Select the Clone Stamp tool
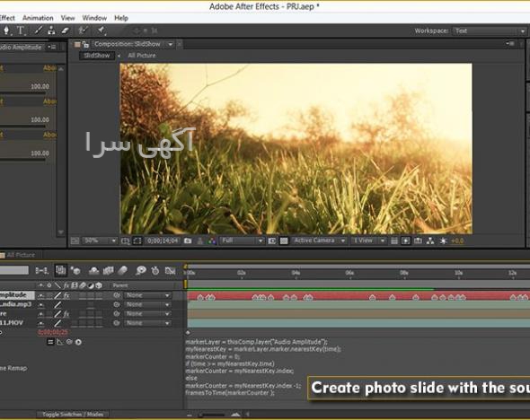This screenshot has width=530, height=420. pos(51,31)
